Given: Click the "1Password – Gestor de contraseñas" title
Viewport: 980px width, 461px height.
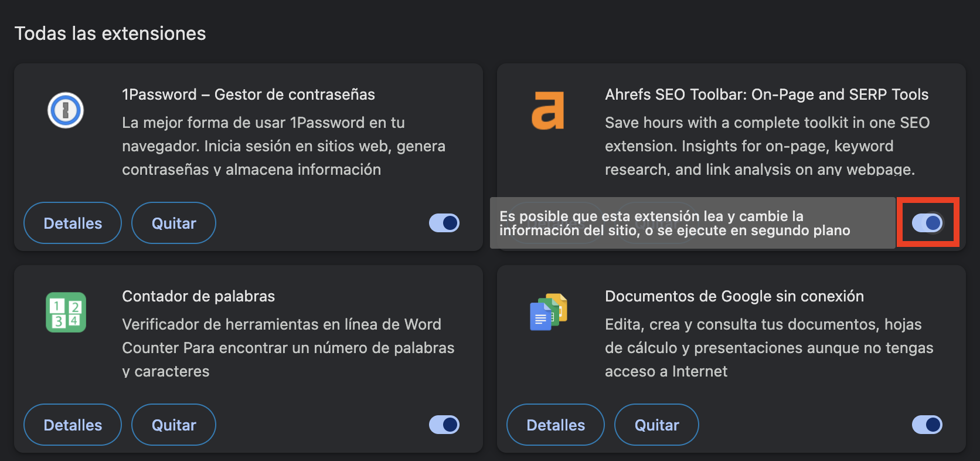Looking at the screenshot, I should (249, 94).
